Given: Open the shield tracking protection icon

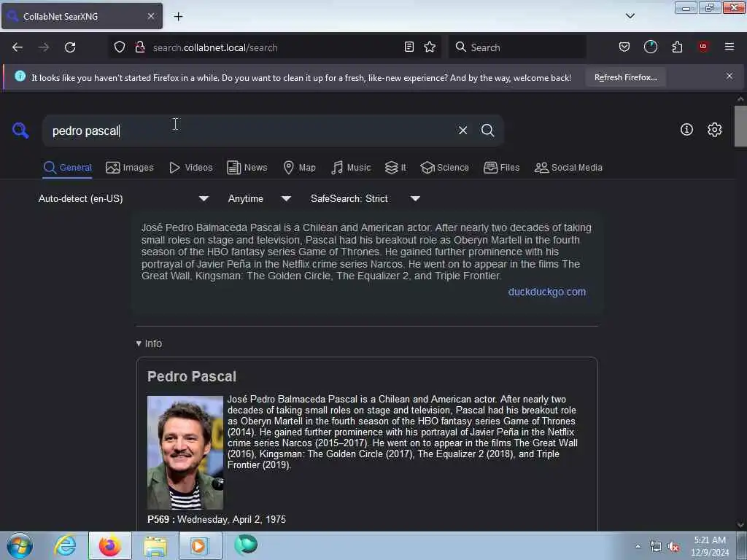Looking at the screenshot, I should (x=120, y=47).
